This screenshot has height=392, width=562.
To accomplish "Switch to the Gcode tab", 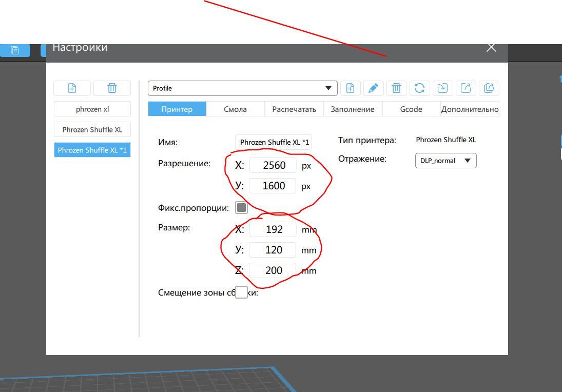I will pos(411,109).
